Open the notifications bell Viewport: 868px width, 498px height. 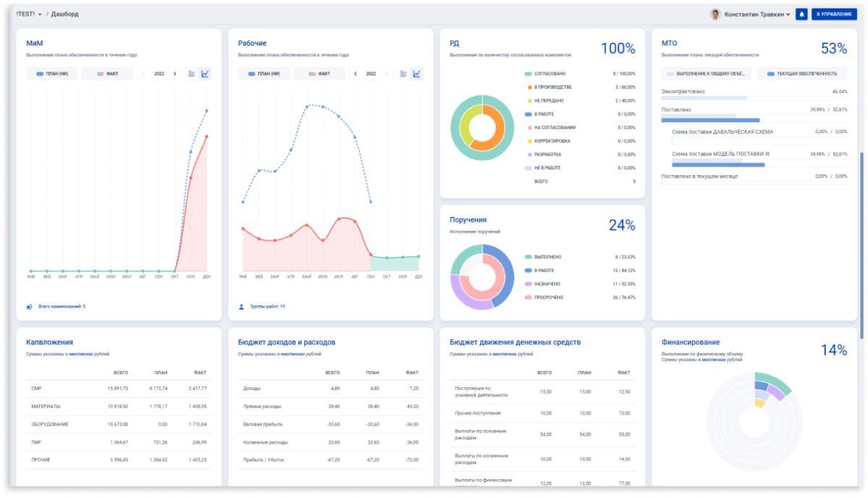[801, 14]
